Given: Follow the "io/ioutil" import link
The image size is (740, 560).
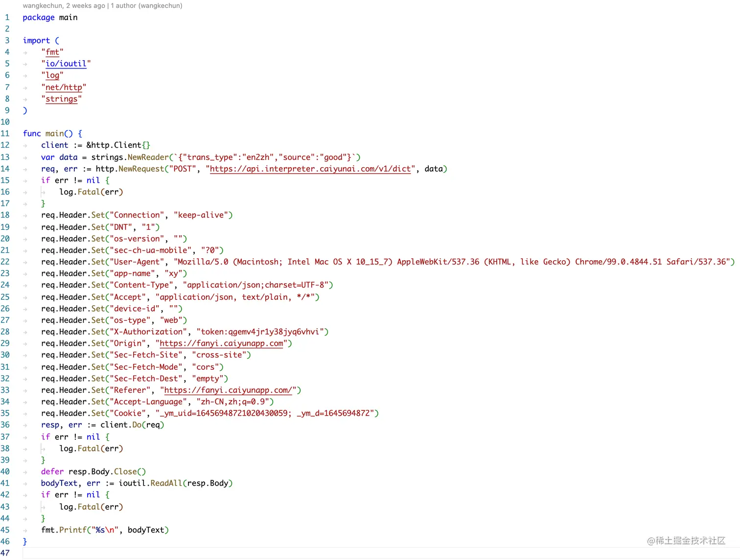Looking at the screenshot, I should point(66,64).
